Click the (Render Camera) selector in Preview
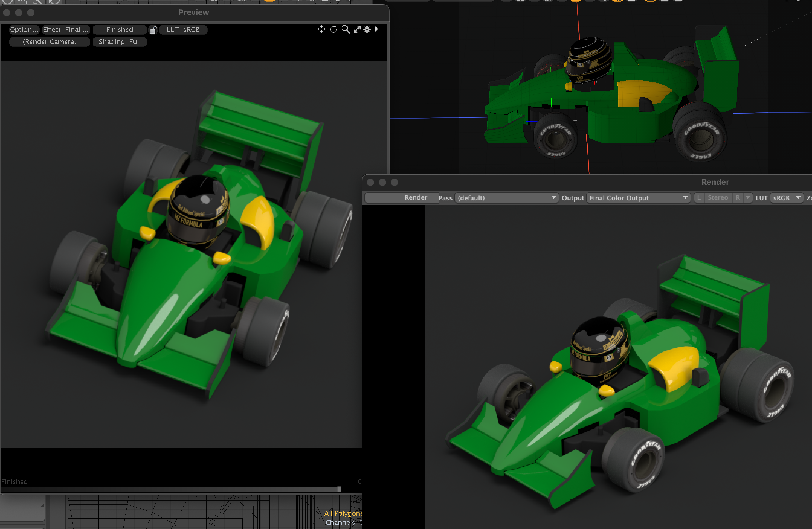Image resolution: width=812 pixels, height=529 pixels. [50, 42]
